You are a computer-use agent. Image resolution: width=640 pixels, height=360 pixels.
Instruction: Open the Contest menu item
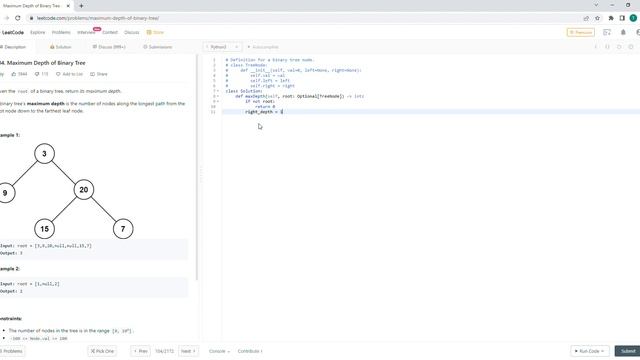[x=110, y=32]
